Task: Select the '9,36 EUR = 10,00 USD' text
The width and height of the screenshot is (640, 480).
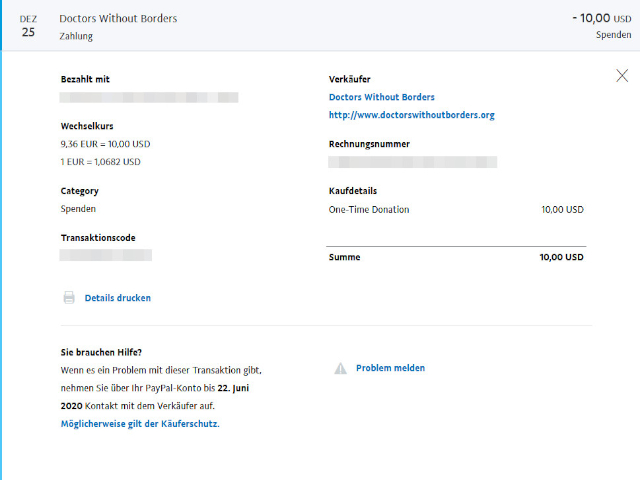Action: (x=105, y=144)
